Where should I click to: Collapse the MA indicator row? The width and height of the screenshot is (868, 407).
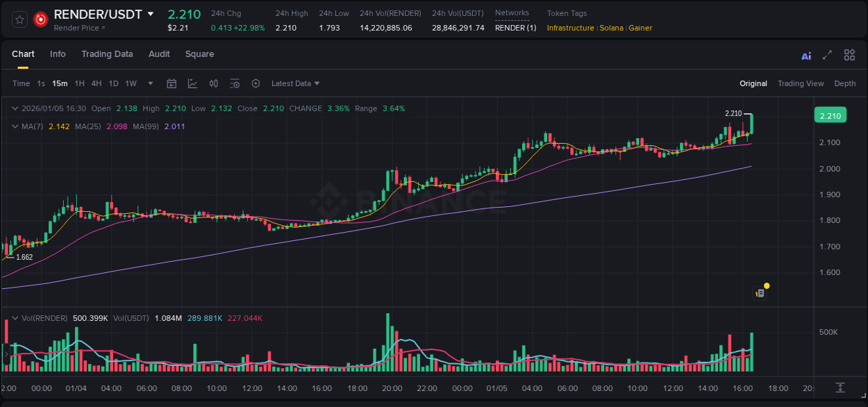[15, 126]
